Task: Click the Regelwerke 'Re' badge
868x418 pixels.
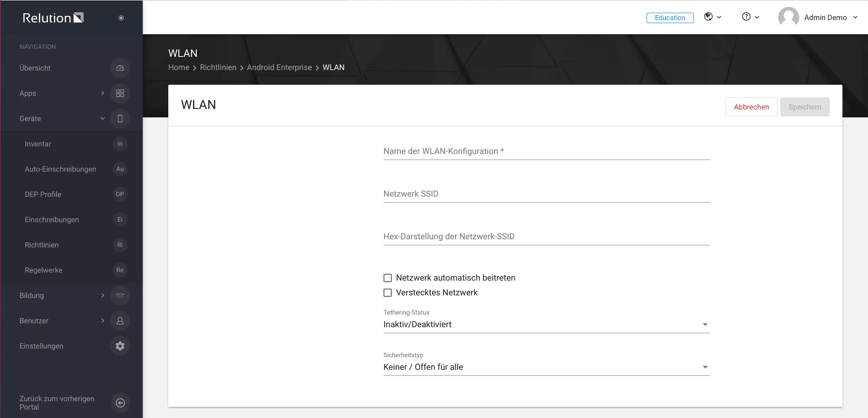Action: [120, 270]
